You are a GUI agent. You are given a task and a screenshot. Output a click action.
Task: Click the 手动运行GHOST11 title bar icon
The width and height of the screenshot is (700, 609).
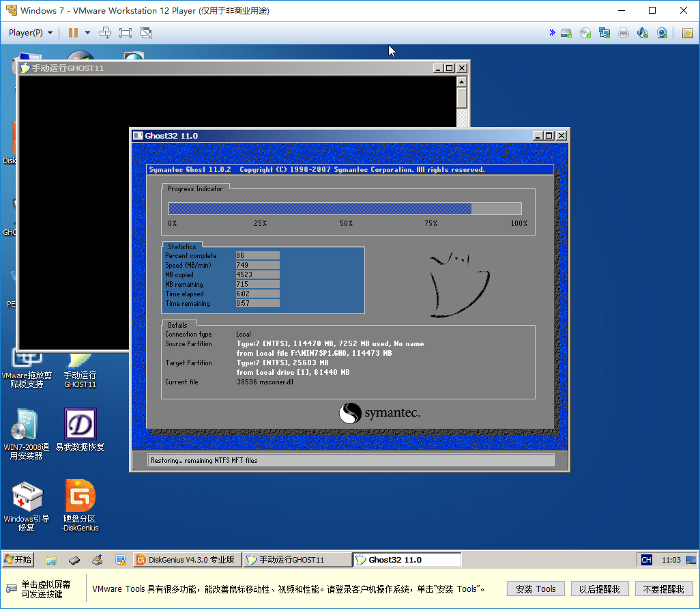25,68
